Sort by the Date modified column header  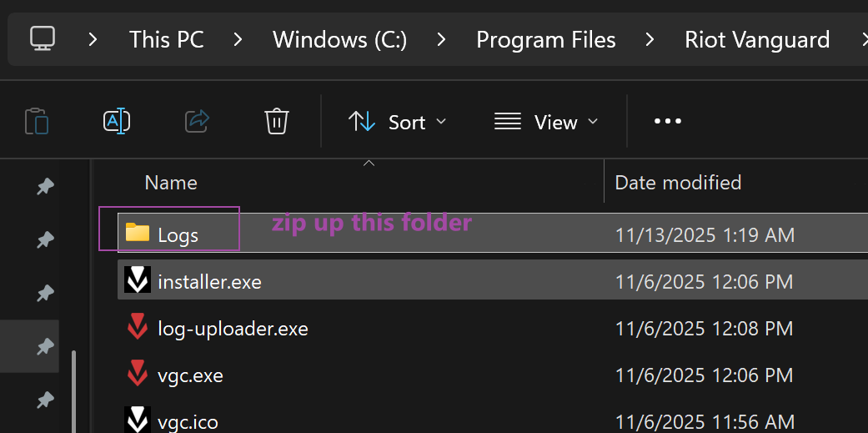[678, 182]
